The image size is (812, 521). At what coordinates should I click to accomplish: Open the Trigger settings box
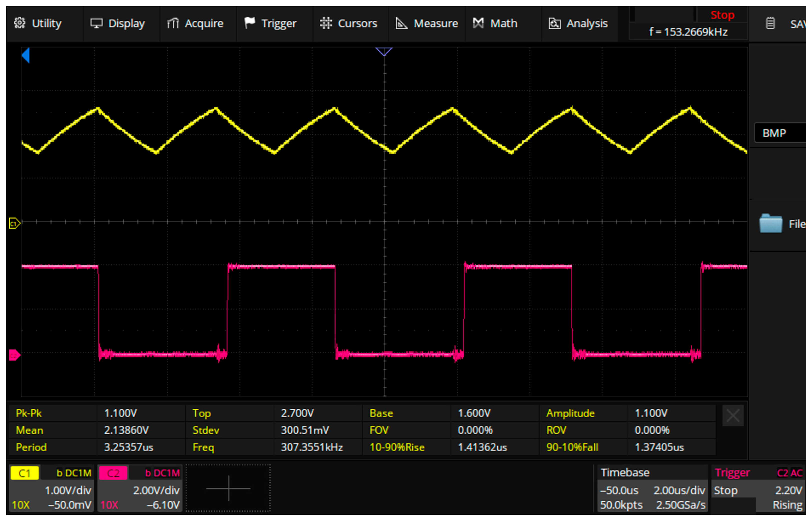[x=758, y=488]
